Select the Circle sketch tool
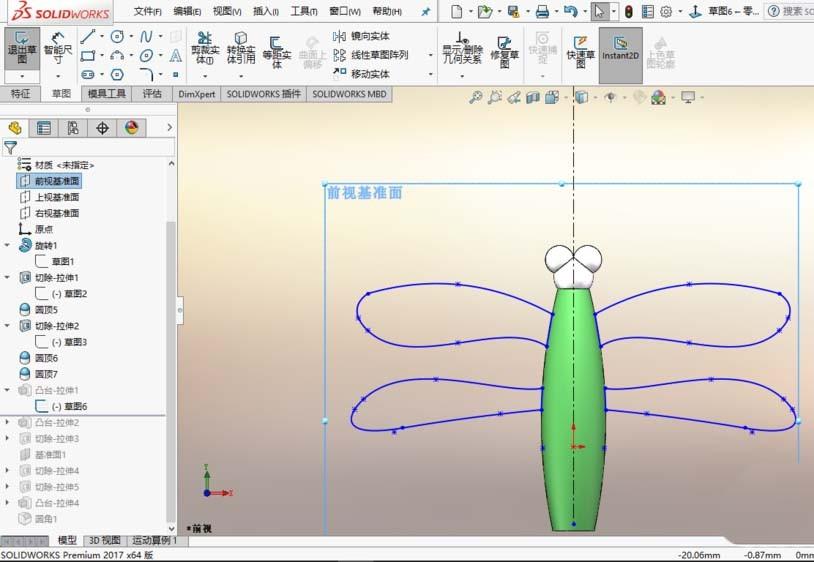The height and width of the screenshot is (562, 814). click(117, 36)
